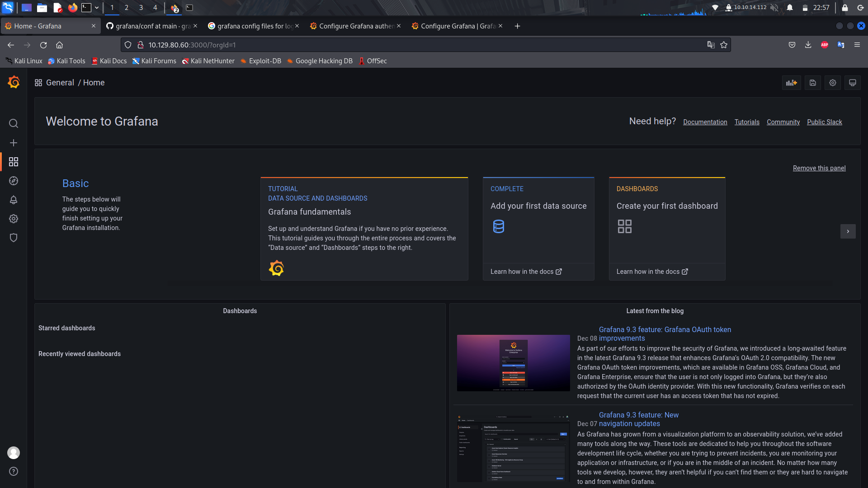Open the Server Admin shield icon

(x=14, y=238)
